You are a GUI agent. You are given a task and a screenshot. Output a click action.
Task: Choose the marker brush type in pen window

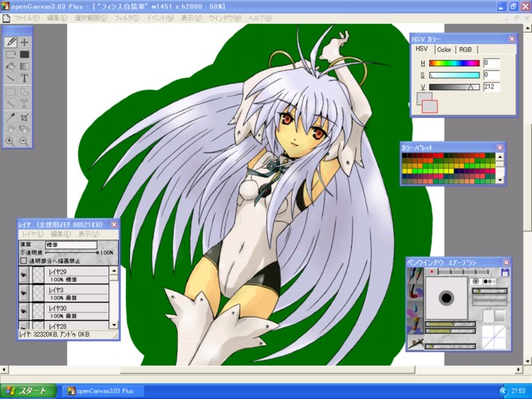(416, 325)
